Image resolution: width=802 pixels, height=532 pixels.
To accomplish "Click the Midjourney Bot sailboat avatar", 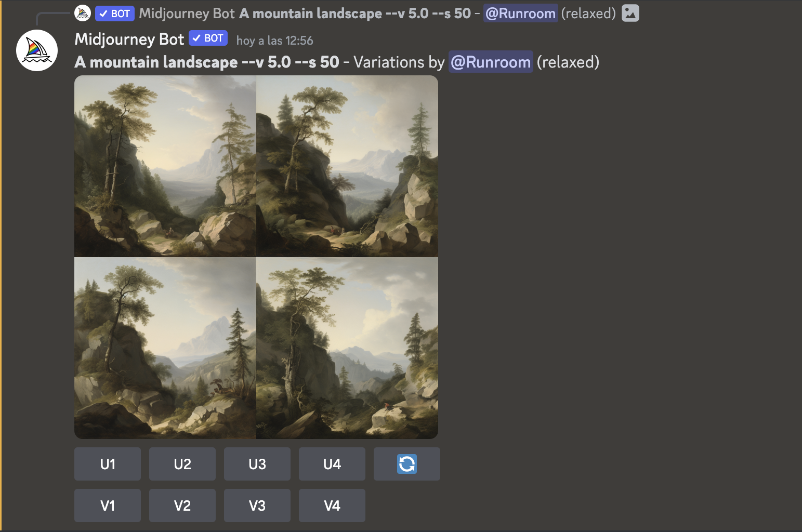I will click(x=37, y=50).
